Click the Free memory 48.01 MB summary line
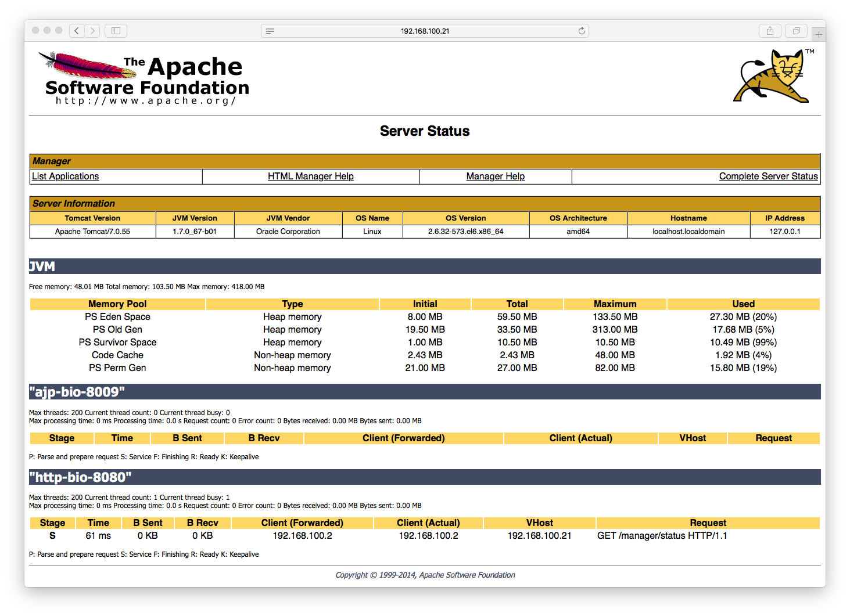This screenshot has height=616, width=850. [x=146, y=287]
